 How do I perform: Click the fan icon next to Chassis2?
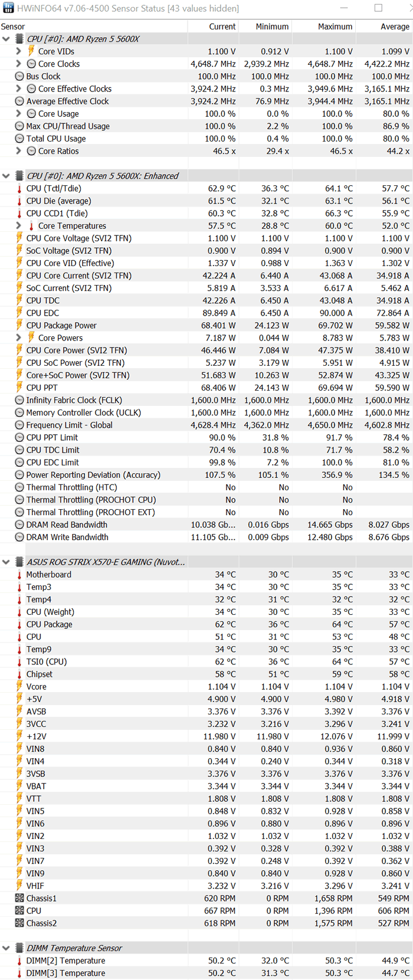click(x=19, y=923)
